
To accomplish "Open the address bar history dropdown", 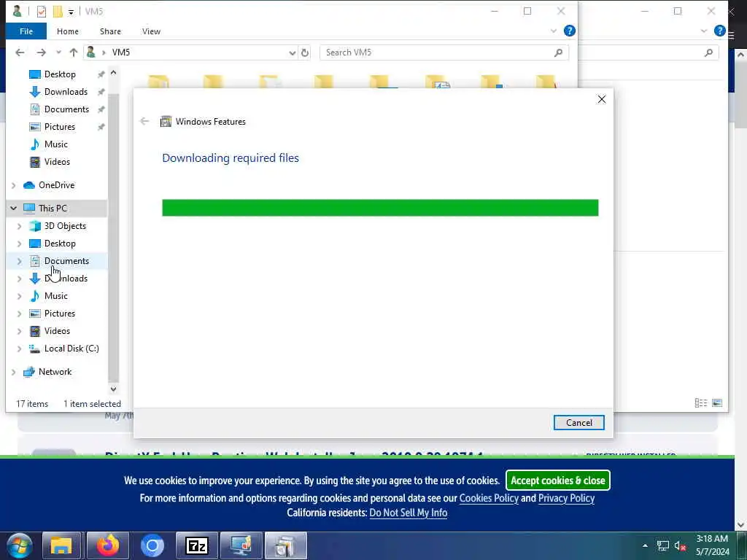I will click(x=292, y=52).
